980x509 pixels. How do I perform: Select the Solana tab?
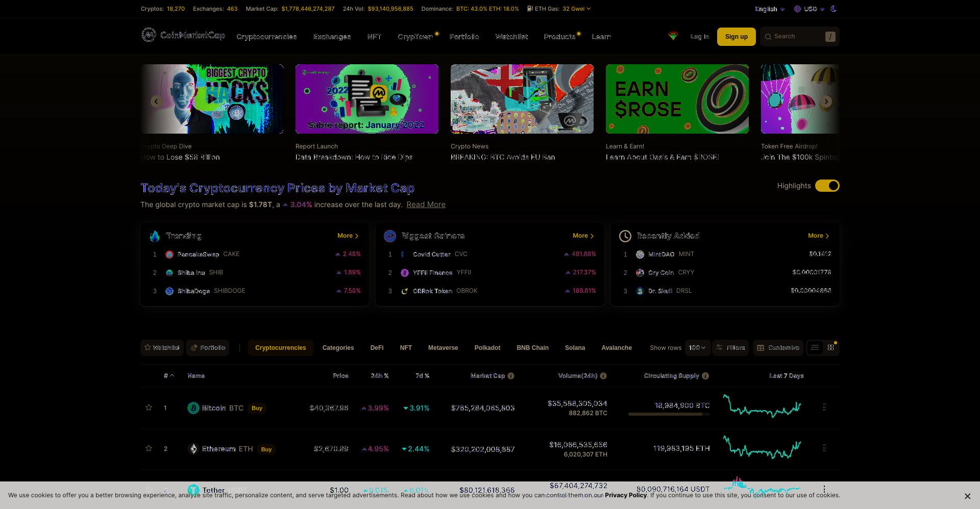[575, 348]
